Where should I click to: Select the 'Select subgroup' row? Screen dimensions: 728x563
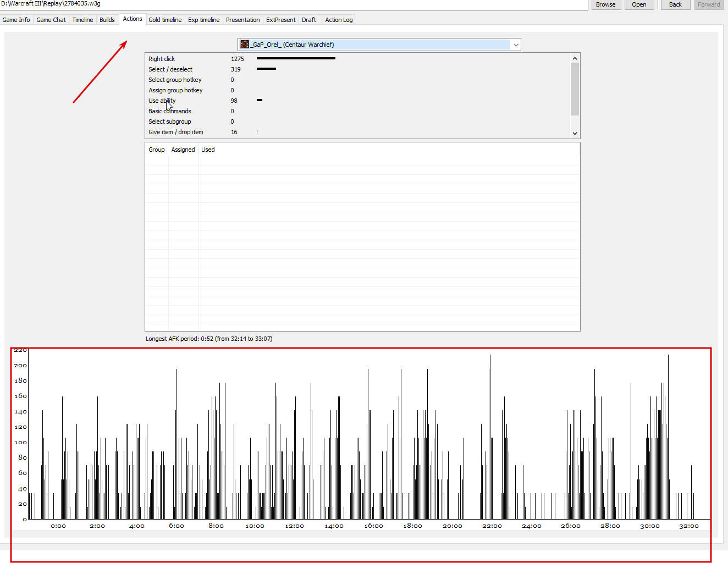pyautogui.click(x=358, y=122)
